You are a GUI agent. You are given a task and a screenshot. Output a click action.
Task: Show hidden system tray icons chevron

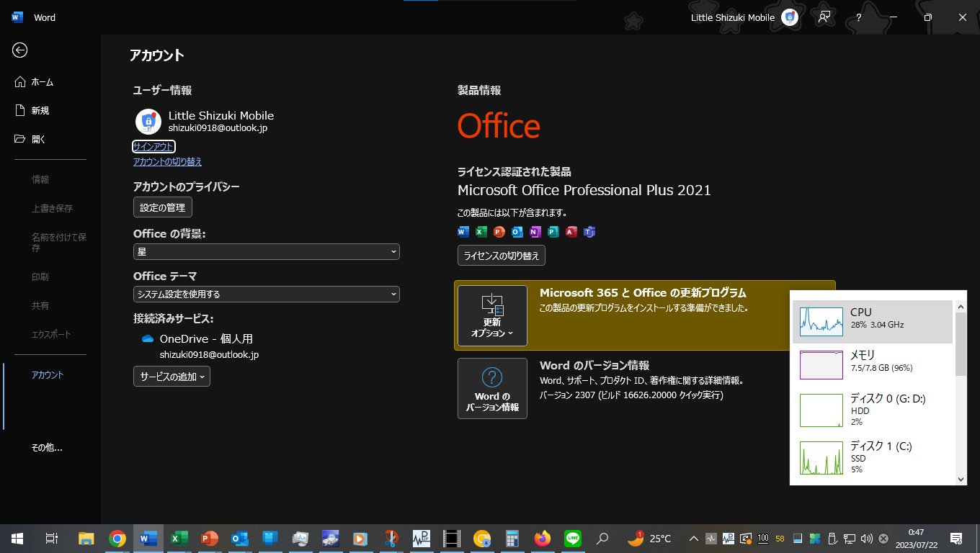pyautogui.click(x=693, y=539)
